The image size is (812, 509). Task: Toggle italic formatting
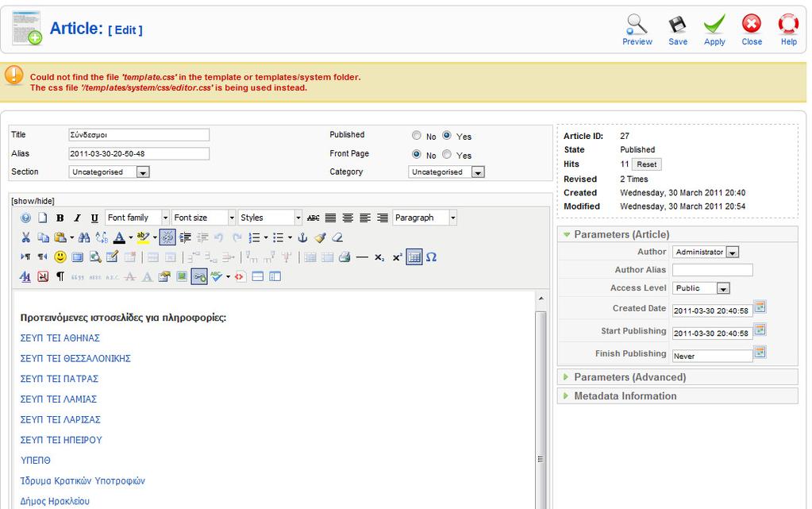click(77, 218)
